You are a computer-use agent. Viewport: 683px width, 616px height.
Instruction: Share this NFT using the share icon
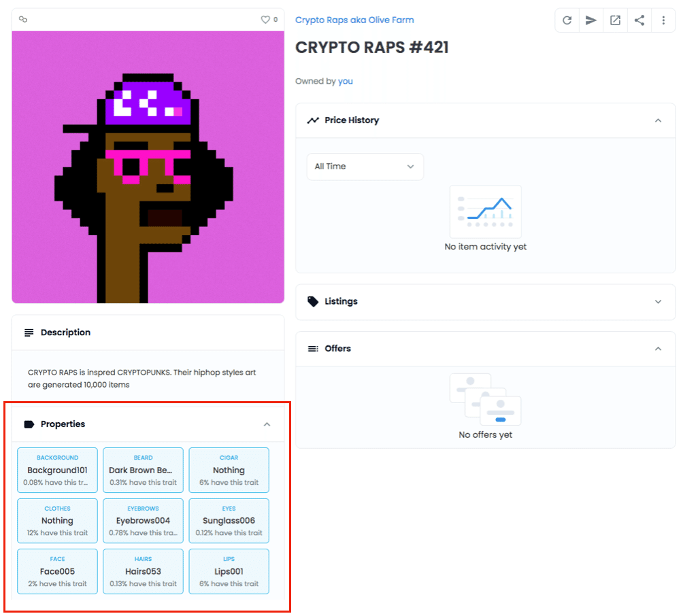639,20
